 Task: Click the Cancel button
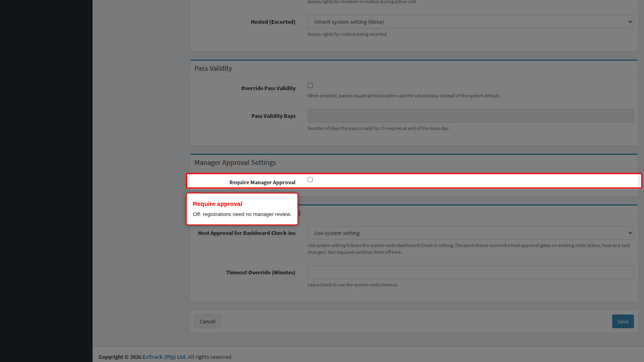[208, 321]
